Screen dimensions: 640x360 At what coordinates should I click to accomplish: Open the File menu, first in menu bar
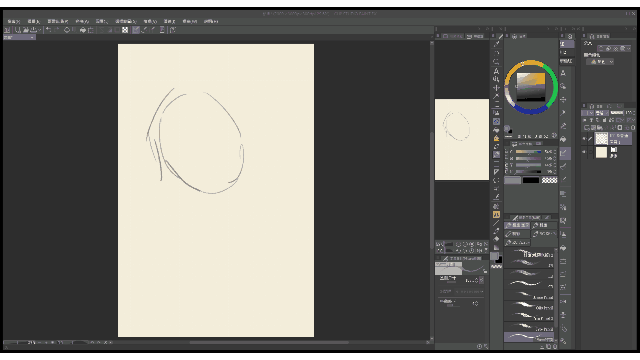pos(13,21)
